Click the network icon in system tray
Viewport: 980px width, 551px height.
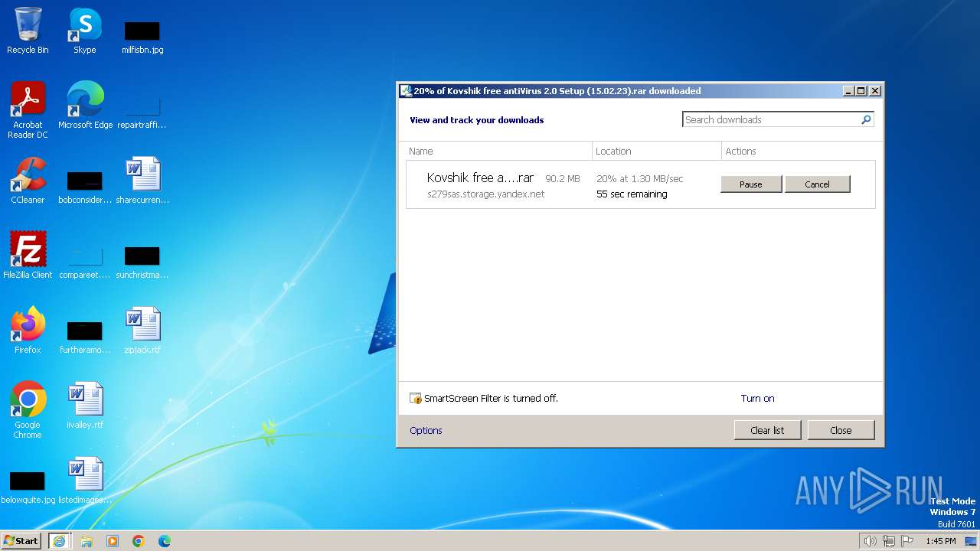coord(889,541)
